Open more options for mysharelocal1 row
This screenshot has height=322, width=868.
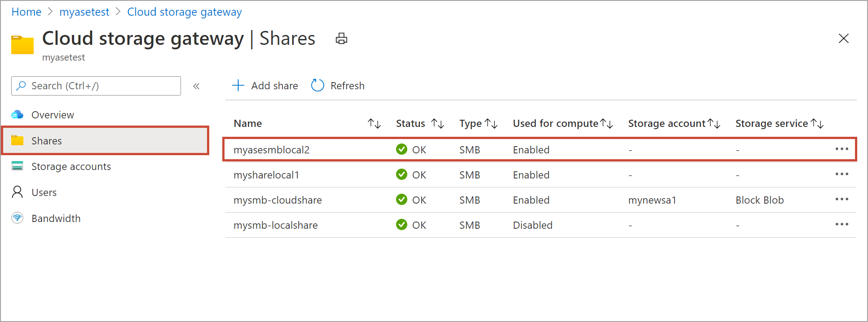(x=842, y=174)
